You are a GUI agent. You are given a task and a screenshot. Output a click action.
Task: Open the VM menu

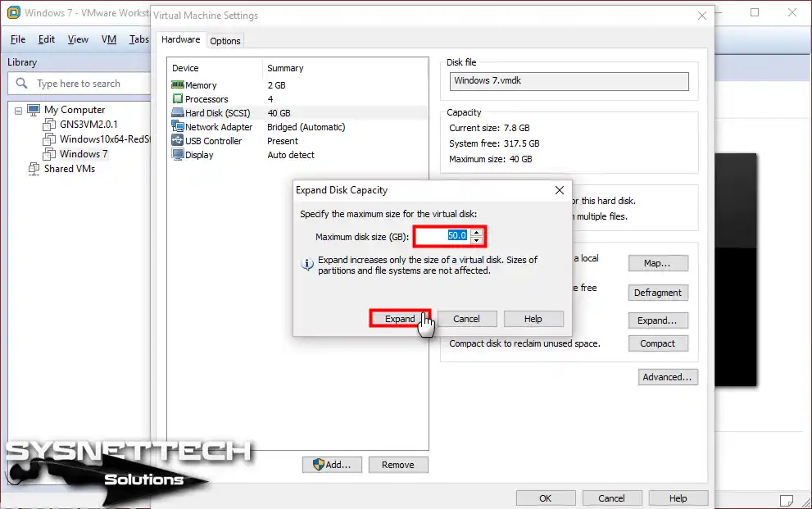click(x=108, y=39)
